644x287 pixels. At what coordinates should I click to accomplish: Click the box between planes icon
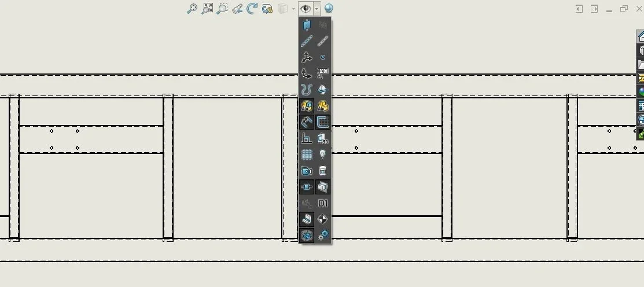[323, 187]
